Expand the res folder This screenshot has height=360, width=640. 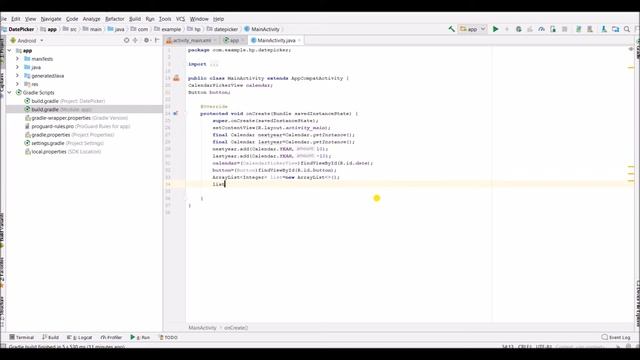point(17,84)
